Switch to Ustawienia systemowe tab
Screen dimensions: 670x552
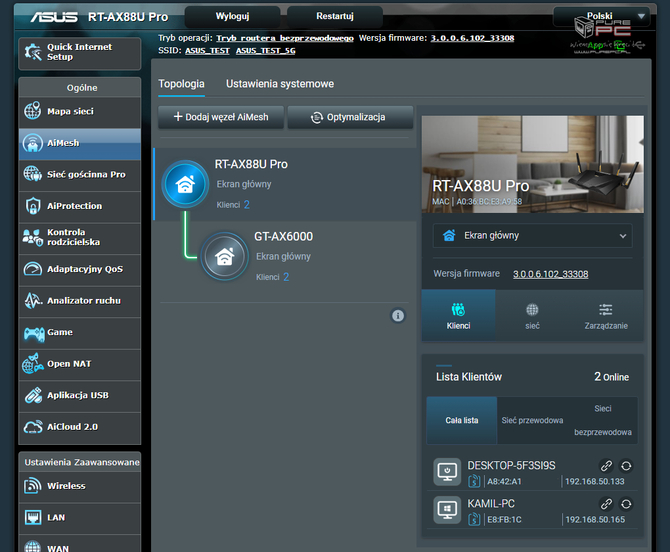click(x=280, y=84)
